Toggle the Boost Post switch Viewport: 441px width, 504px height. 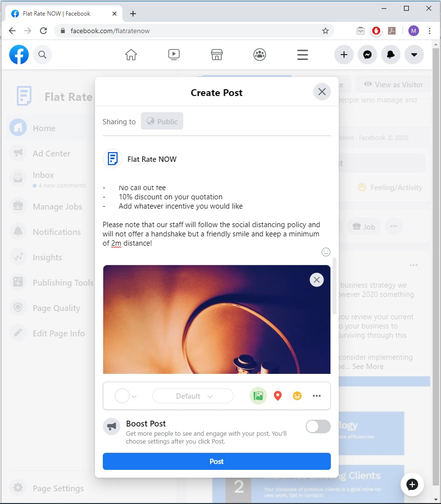(x=318, y=426)
